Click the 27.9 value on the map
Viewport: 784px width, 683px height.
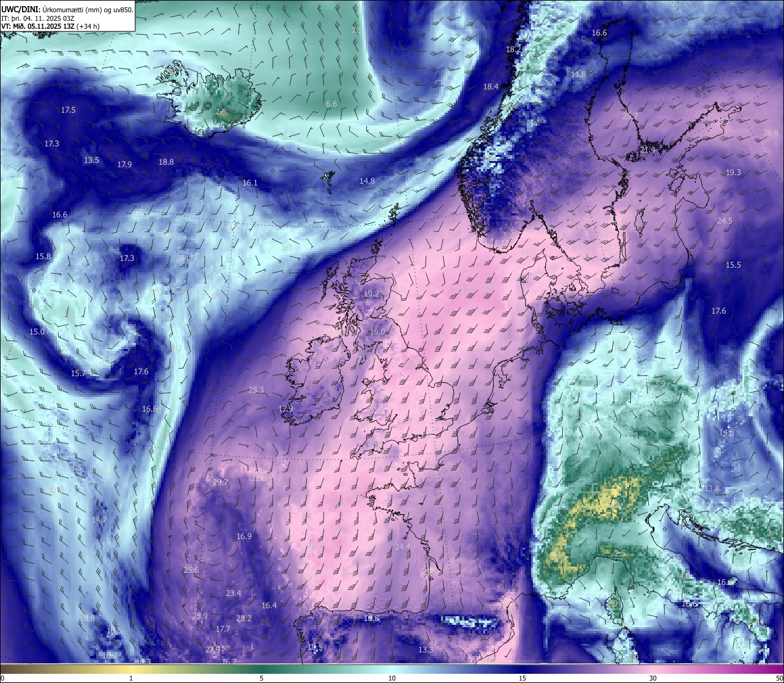[x=213, y=650]
